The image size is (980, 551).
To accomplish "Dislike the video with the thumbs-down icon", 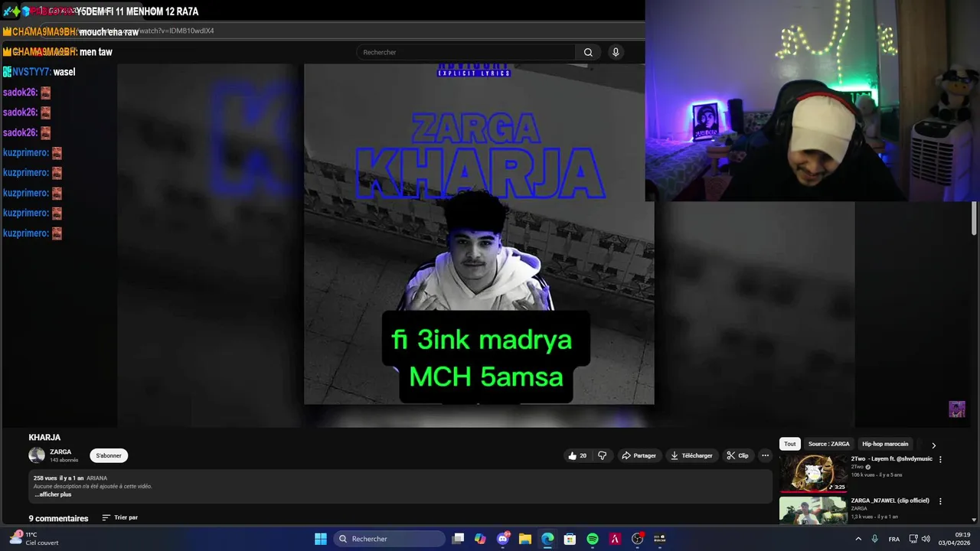I will [x=602, y=455].
